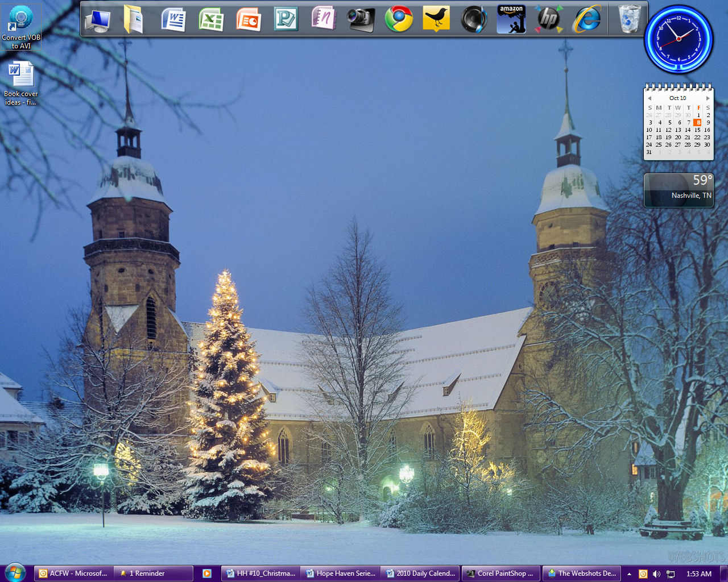Start Microsoft Publisher from the dock
The image size is (728, 582).
pyautogui.click(x=286, y=19)
